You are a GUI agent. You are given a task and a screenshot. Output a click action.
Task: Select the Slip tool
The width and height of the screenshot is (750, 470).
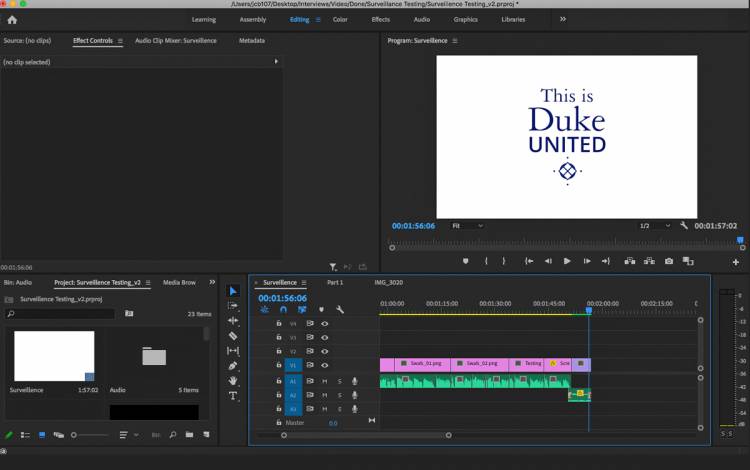pyautogui.click(x=233, y=350)
